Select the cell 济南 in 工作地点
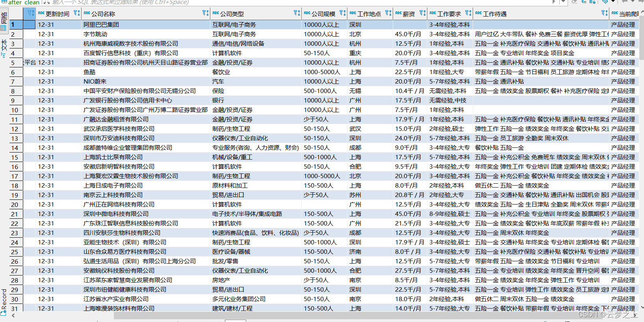 pos(370,252)
